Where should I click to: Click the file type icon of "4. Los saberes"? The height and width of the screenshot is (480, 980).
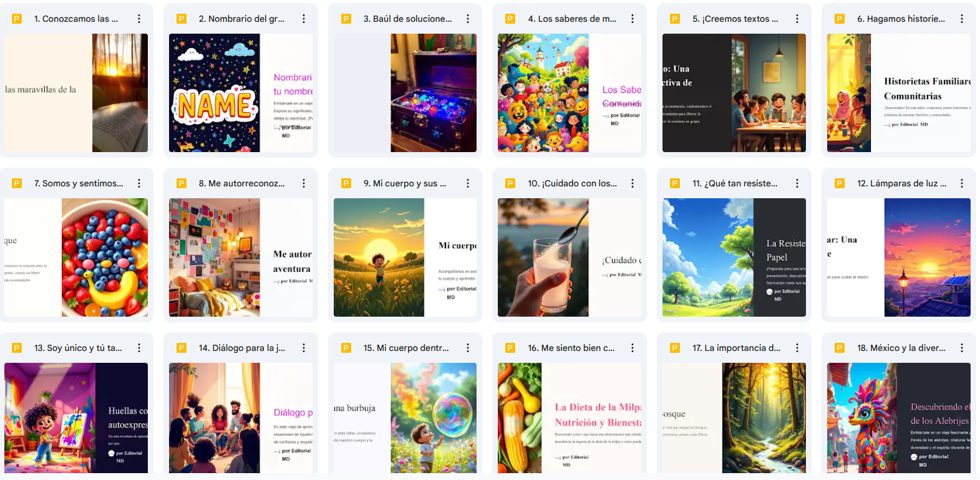(x=510, y=19)
